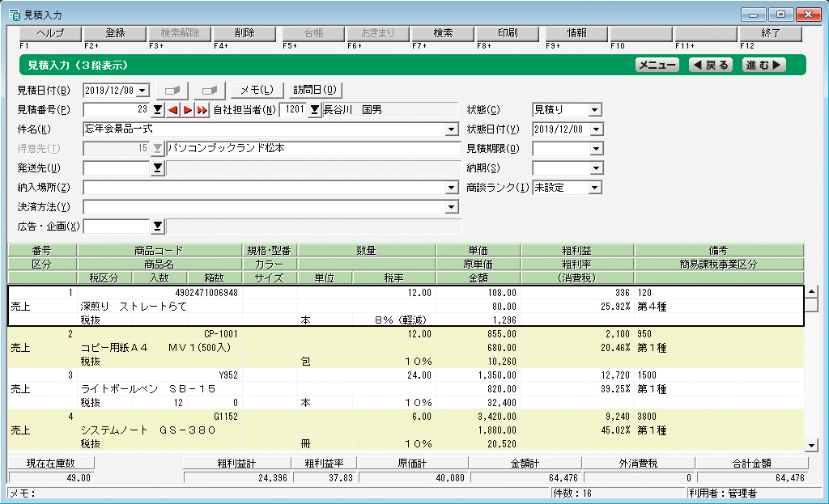829x504 pixels.
Task: Click unit price 3,420.00 cell
Action: (478, 417)
